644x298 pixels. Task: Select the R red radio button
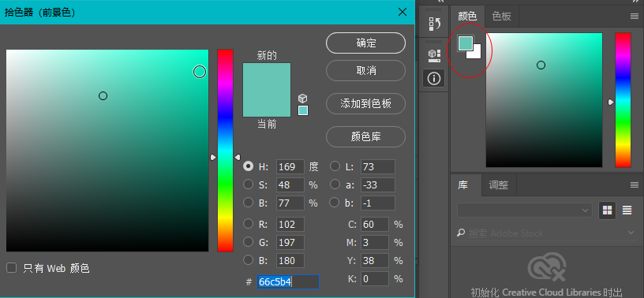tap(248, 224)
